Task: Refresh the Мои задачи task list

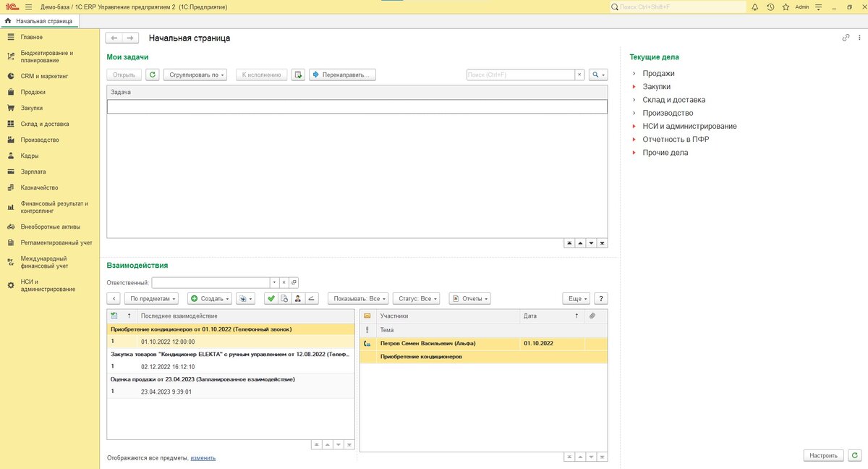Action: click(x=152, y=75)
